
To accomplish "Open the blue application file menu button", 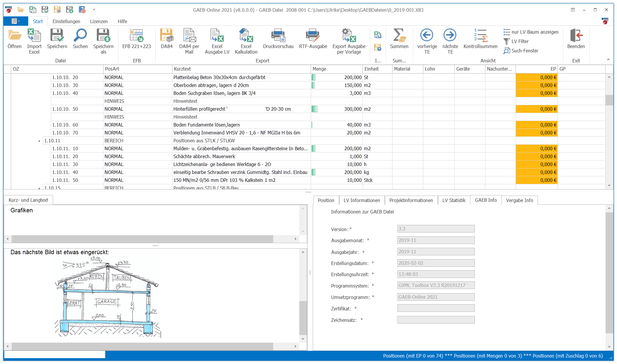I will (16, 21).
